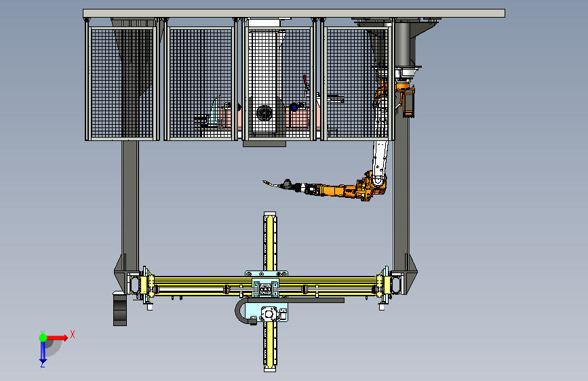Screen dimensions: 588x381
Task: Click the green Y axis dot of triad
Action: 43,338
